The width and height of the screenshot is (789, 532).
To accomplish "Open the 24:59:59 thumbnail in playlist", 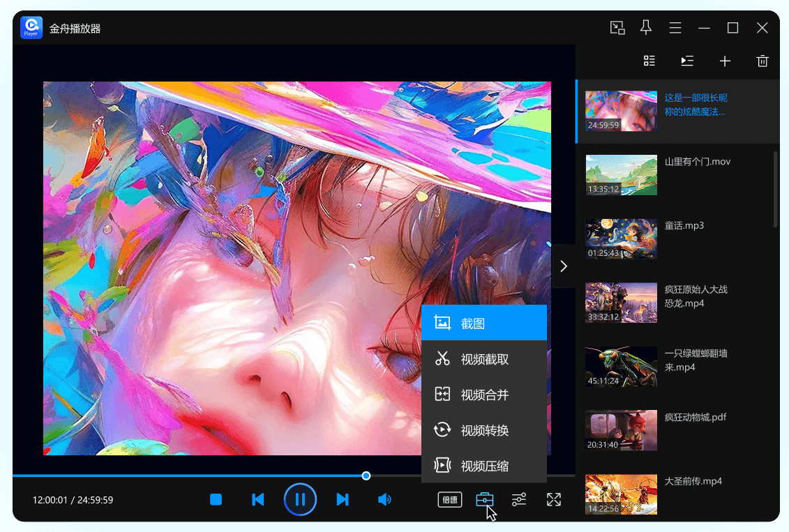I will coord(621,111).
